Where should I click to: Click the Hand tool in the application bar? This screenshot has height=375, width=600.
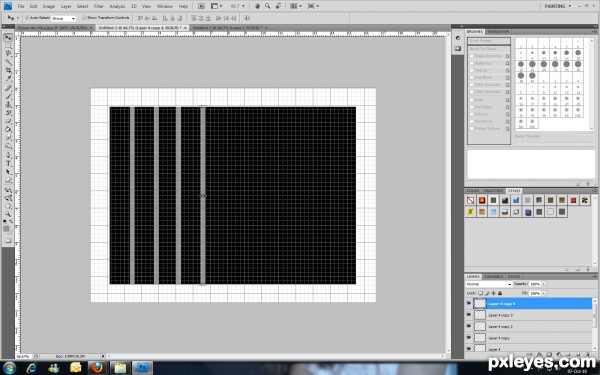coord(257,6)
